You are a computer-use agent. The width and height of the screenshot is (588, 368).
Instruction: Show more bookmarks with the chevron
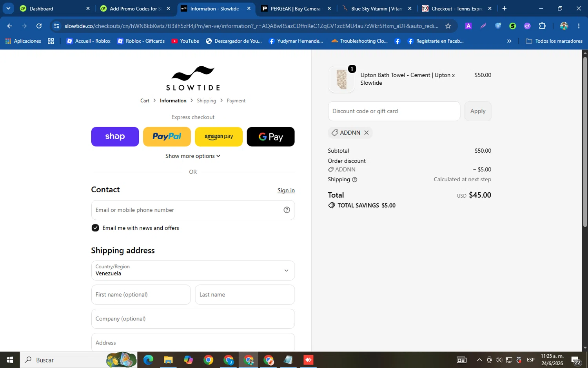click(509, 41)
